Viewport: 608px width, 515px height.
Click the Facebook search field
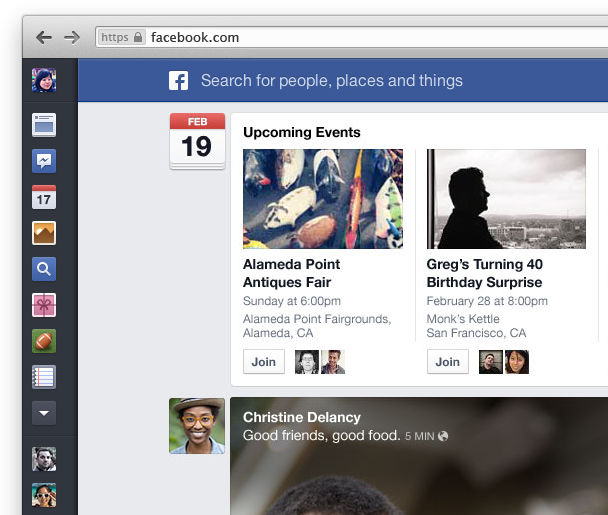[x=331, y=81]
